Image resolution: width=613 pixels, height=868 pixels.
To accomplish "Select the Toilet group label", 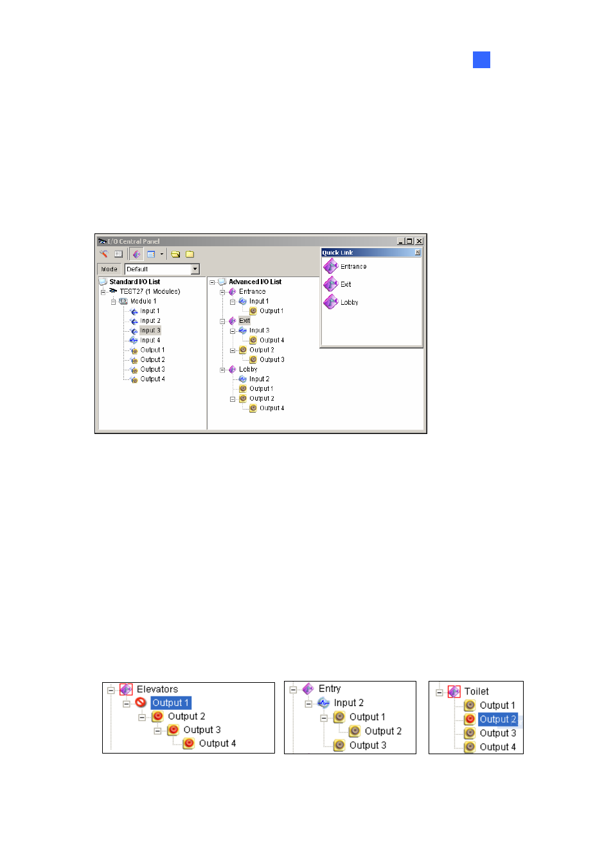I will point(477,691).
